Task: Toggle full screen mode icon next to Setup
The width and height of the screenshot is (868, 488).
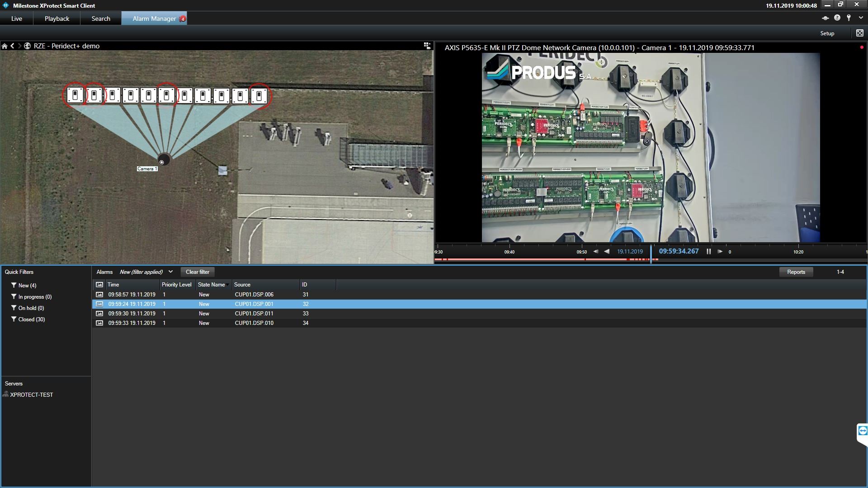Action: (x=860, y=33)
